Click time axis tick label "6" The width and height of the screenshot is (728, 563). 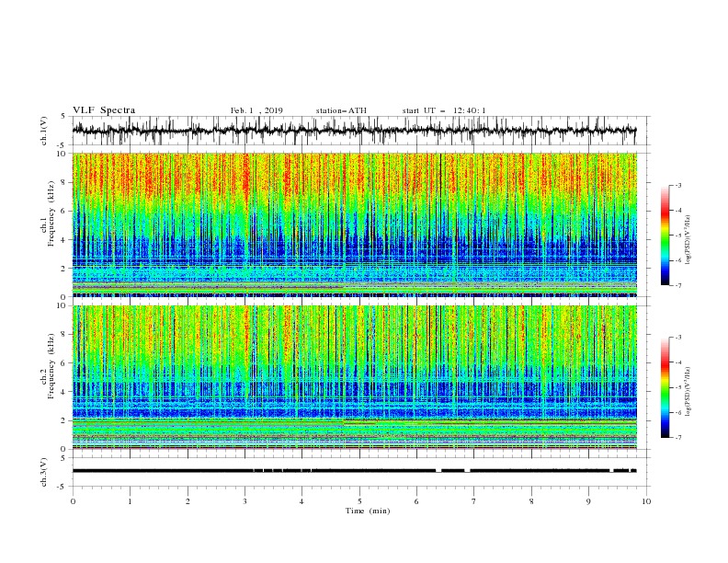click(x=416, y=501)
